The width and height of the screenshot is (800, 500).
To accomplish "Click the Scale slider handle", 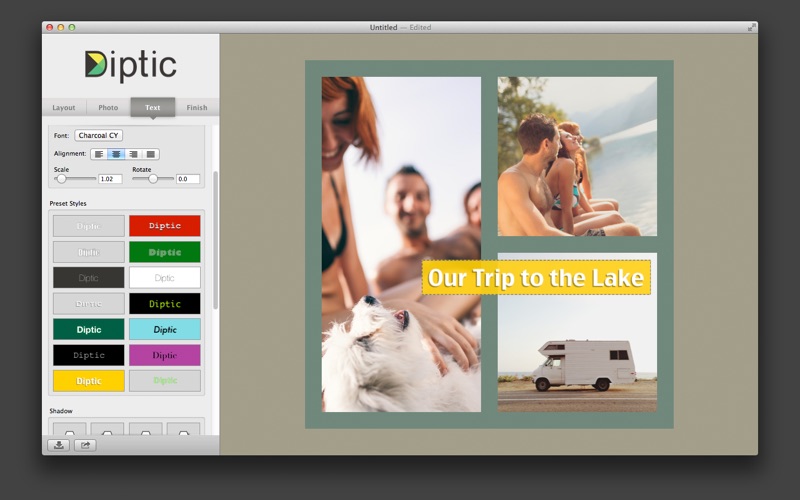I will [61, 178].
